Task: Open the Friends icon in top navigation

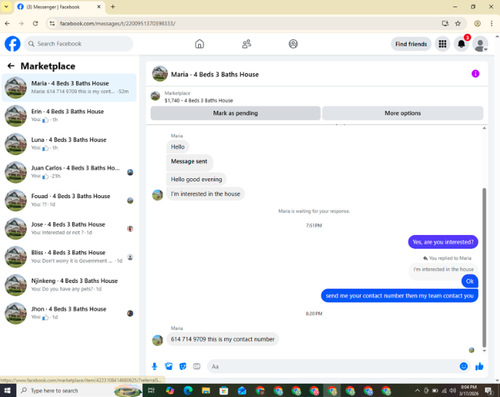Action: click(x=246, y=44)
